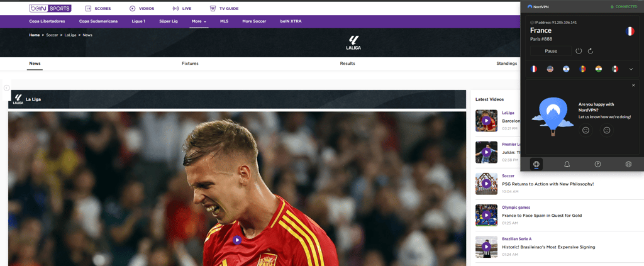644x266 pixels.
Task: Open NordVPN help question icon
Action: coord(597,164)
